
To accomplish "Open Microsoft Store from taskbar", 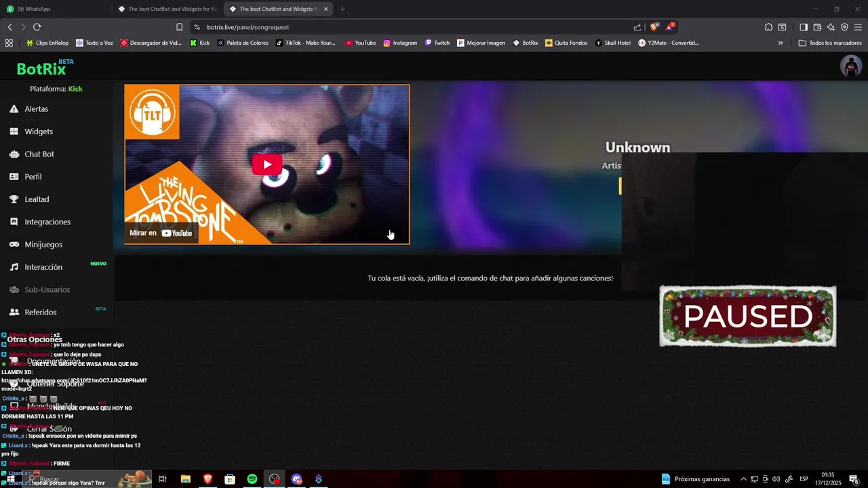I will (230, 479).
